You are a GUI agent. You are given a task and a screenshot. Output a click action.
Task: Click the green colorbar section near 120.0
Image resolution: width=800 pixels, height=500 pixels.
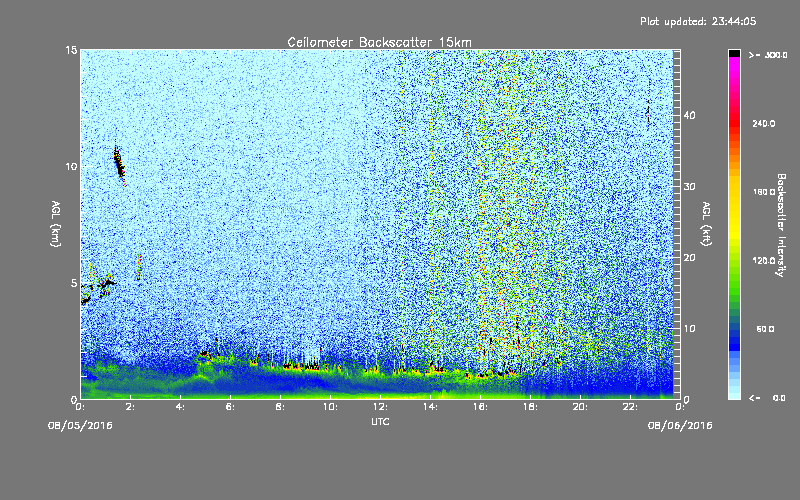734,265
